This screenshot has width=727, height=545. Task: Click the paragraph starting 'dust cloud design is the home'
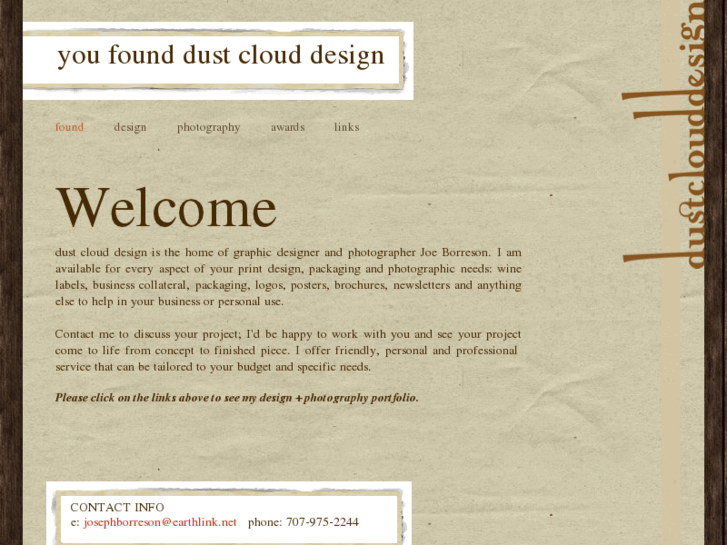[288, 277]
